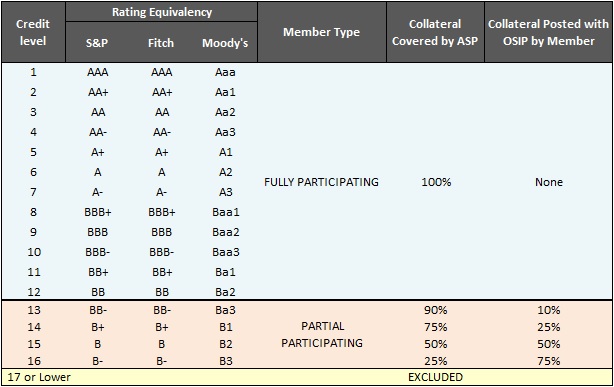Select the Rating Equivalency header cell
This screenshot has width=614, height=387.
(162, 12)
